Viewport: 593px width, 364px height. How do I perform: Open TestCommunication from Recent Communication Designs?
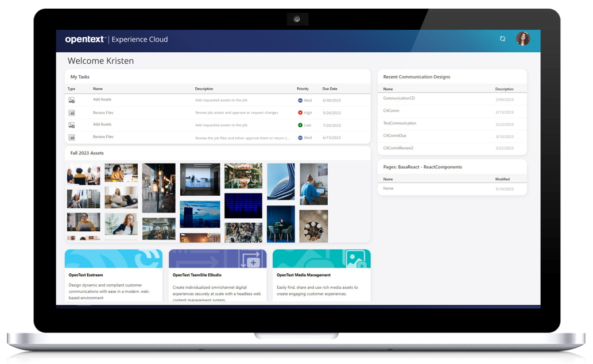400,123
